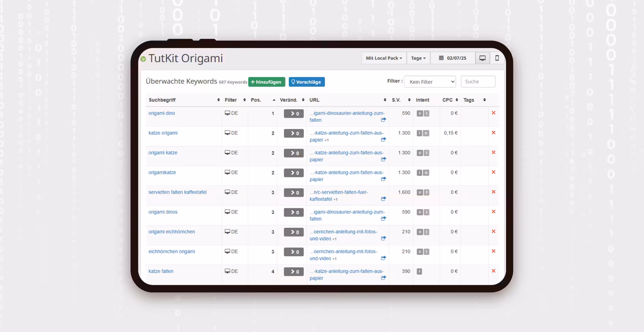Switch to mobile view with smartphone icon
The width and height of the screenshot is (644, 332).
tap(497, 58)
